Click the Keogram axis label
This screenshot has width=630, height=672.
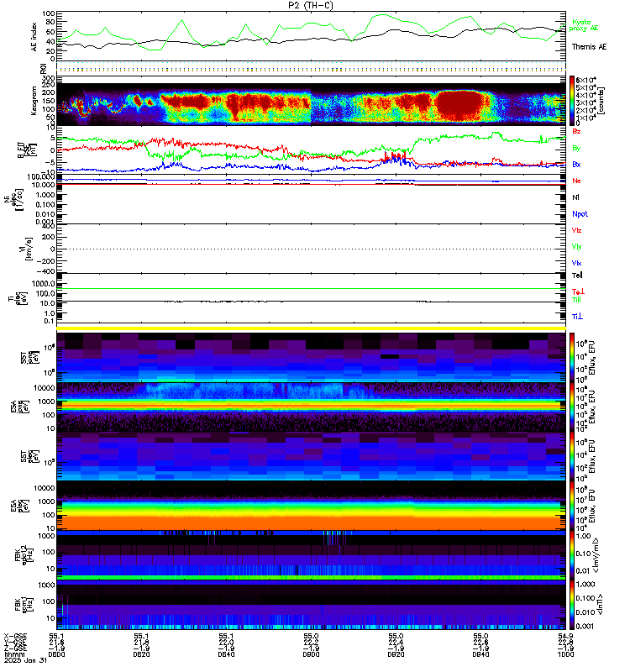(x=34, y=101)
